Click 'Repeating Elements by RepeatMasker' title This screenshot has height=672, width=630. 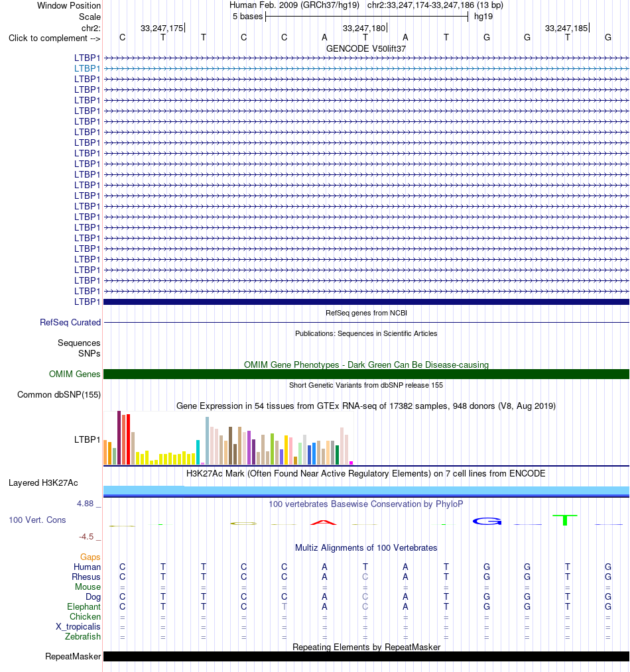point(366,647)
